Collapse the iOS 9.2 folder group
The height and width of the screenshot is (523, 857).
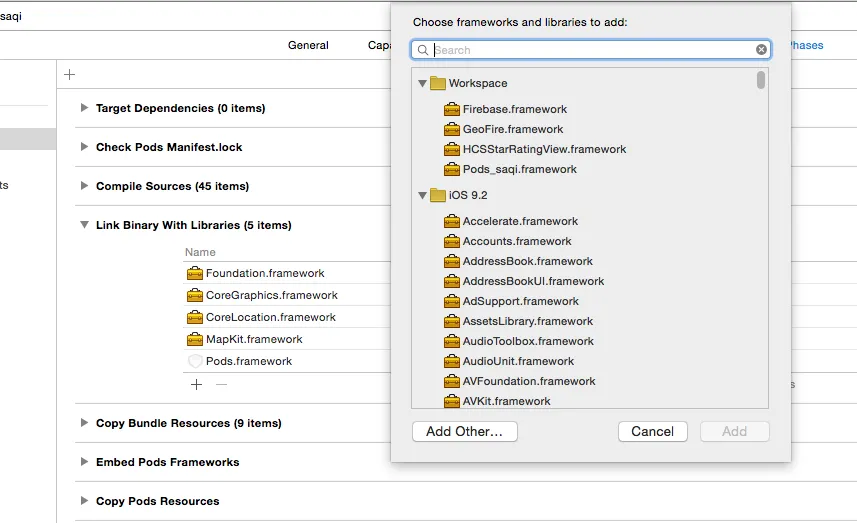point(423,195)
